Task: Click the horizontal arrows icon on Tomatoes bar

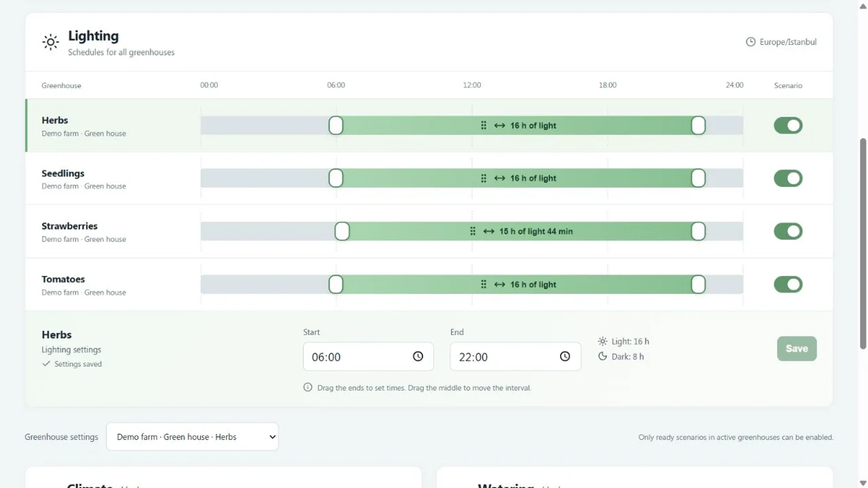Action: pyautogui.click(x=500, y=285)
